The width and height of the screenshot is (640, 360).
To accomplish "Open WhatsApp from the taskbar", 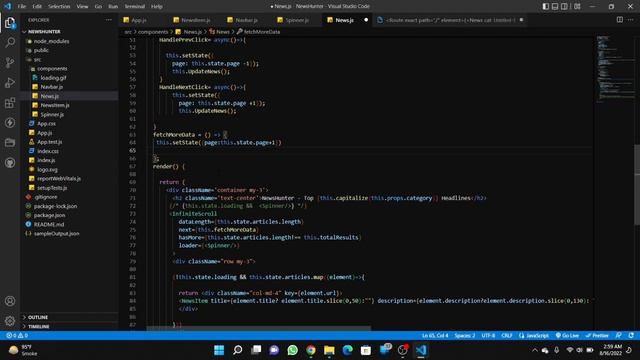I will click(x=292, y=350).
